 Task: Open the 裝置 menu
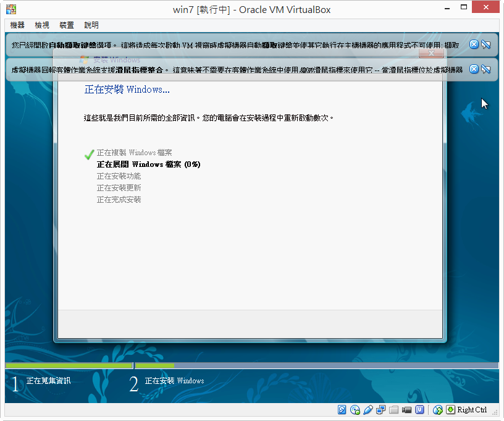coord(67,25)
